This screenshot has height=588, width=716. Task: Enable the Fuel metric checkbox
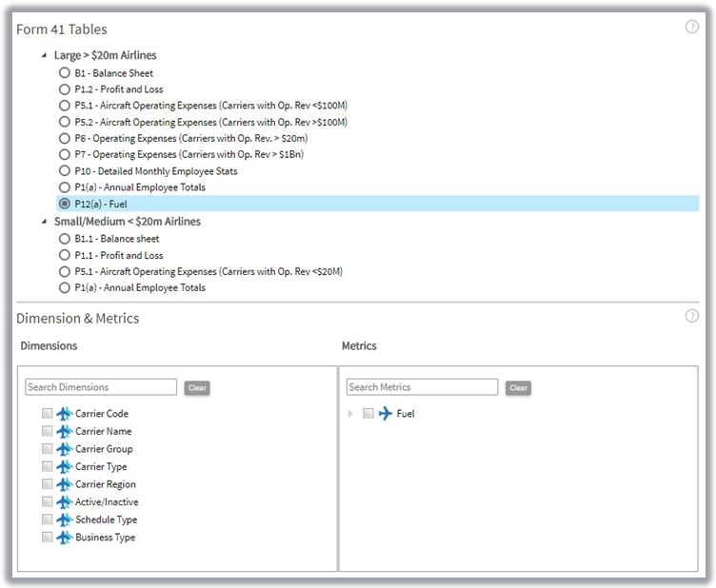[x=368, y=414]
